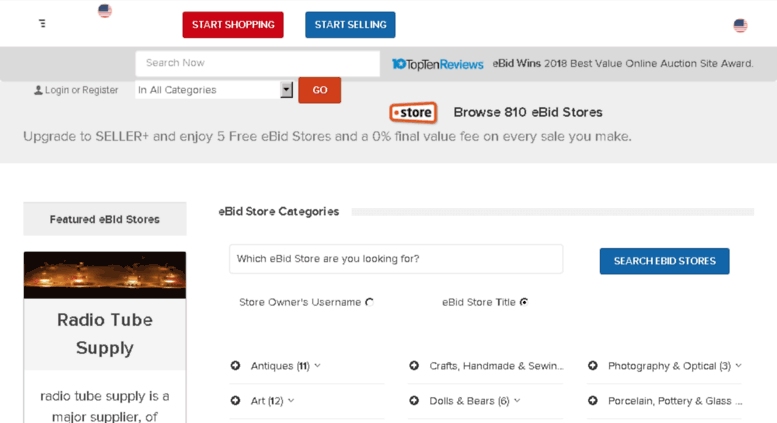This screenshot has width=777, height=423.
Task: Open the Login or Register link
Action: pos(76,90)
